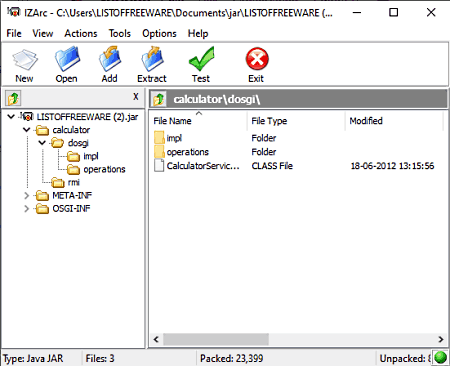Viewport: 450px width, 366px height.
Task: Click 'Type: Java JAR' in status bar
Action: 33,359
